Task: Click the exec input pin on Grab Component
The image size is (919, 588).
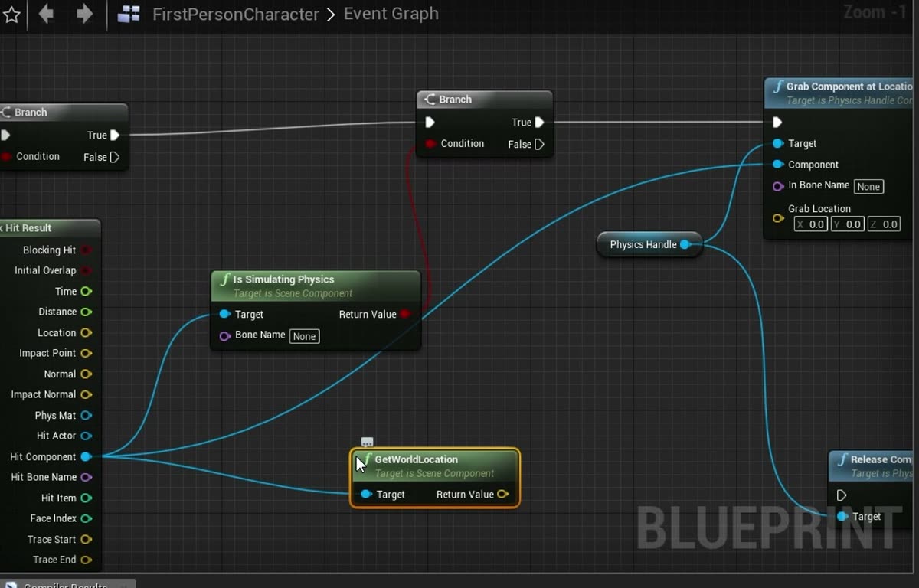Action: pyautogui.click(x=777, y=122)
